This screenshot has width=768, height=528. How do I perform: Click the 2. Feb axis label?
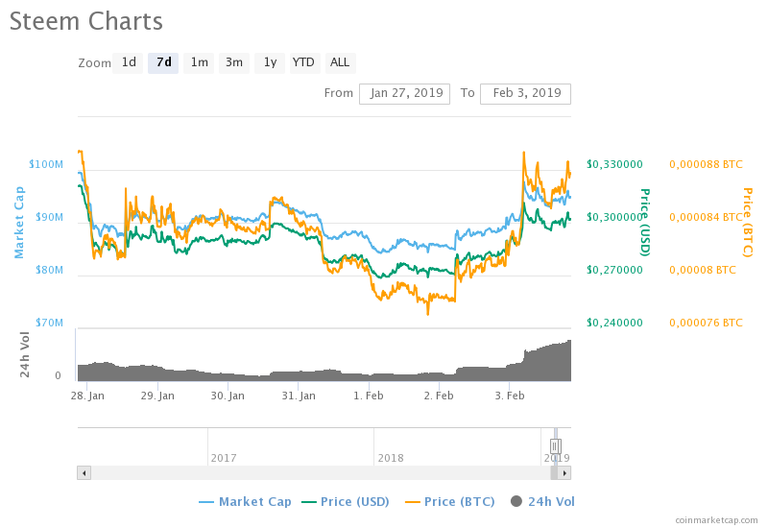[x=439, y=396]
